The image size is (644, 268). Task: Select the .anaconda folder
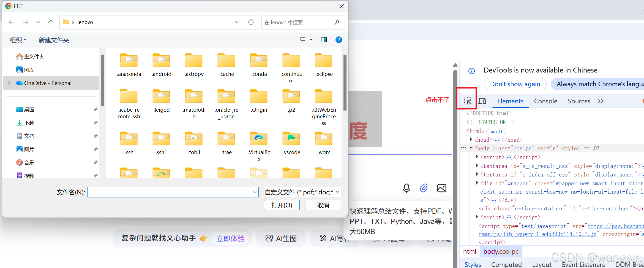129,65
